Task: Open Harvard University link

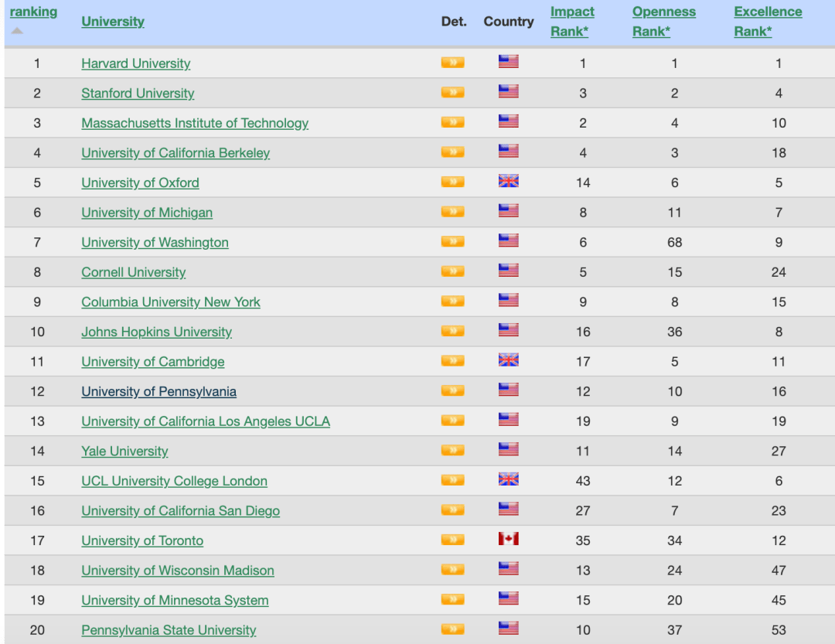Action: [x=136, y=63]
